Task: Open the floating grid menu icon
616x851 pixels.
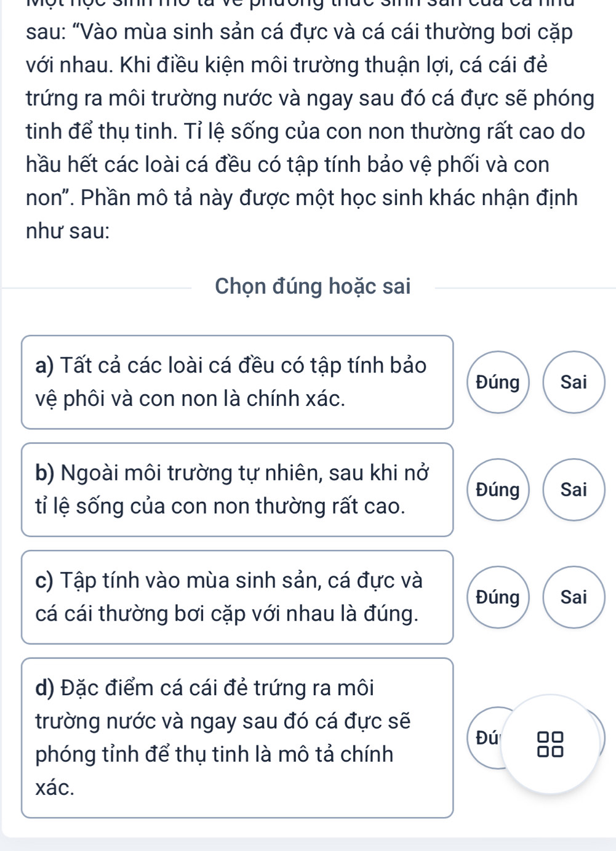Action: (x=550, y=743)
